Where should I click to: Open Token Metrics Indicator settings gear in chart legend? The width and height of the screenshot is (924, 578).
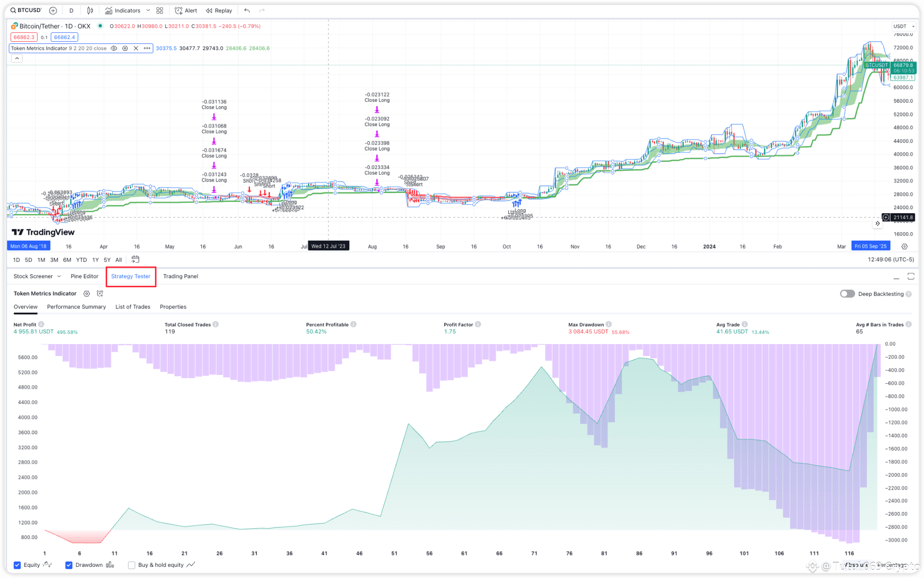125,48
